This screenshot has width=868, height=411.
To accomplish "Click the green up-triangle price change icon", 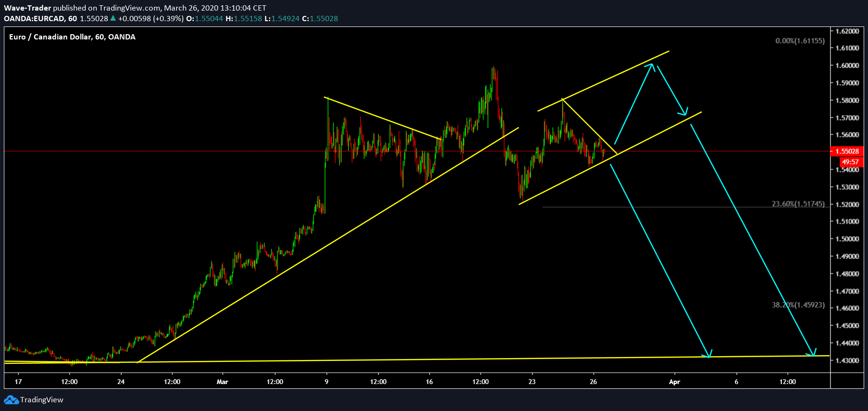I will [113, 18].
